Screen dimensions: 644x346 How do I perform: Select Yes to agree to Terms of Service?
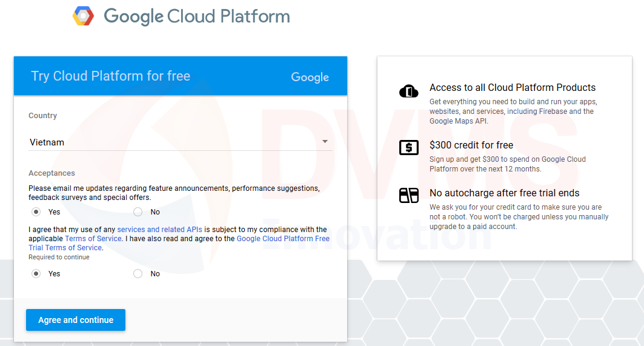click(x=36, y=274)
